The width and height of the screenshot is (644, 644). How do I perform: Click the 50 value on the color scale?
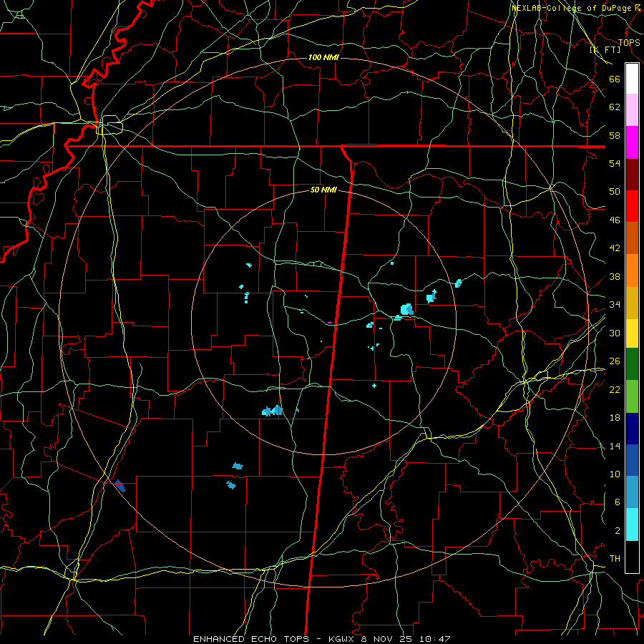pos(615,191)
